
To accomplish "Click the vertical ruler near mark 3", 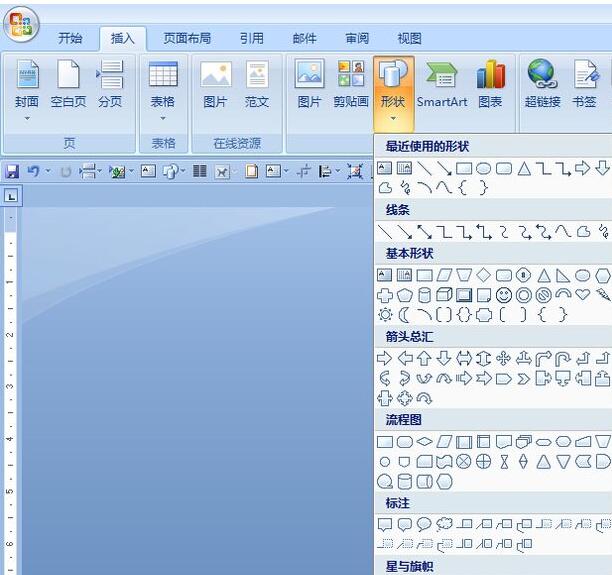I will pyautogui.click(x=11, y=386).
